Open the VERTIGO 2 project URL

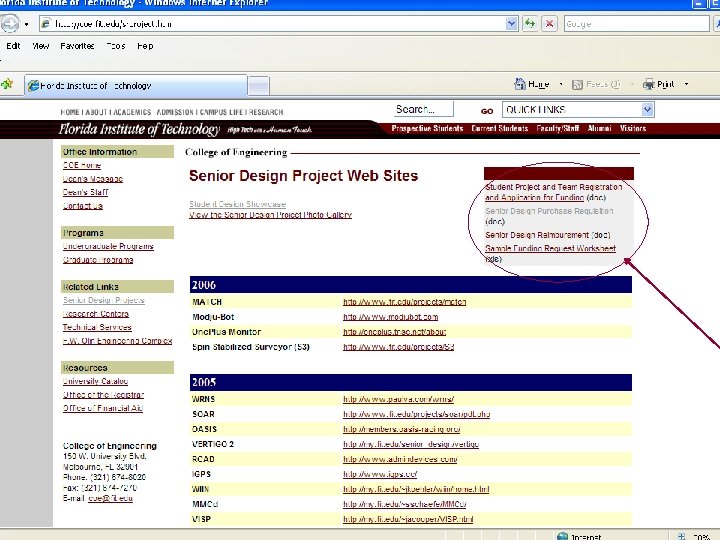[x=411, y=444]
